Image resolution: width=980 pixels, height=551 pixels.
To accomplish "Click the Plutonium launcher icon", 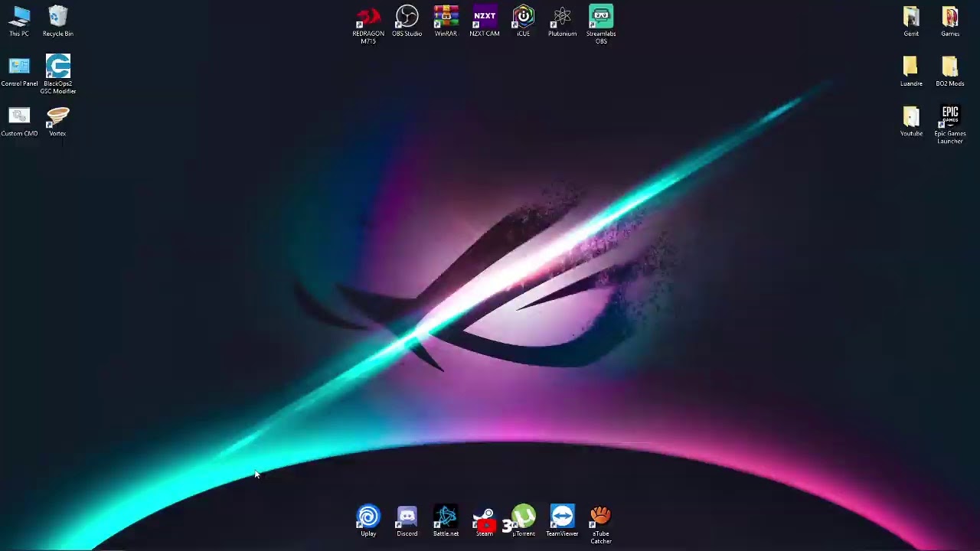I will pos(562,21).
